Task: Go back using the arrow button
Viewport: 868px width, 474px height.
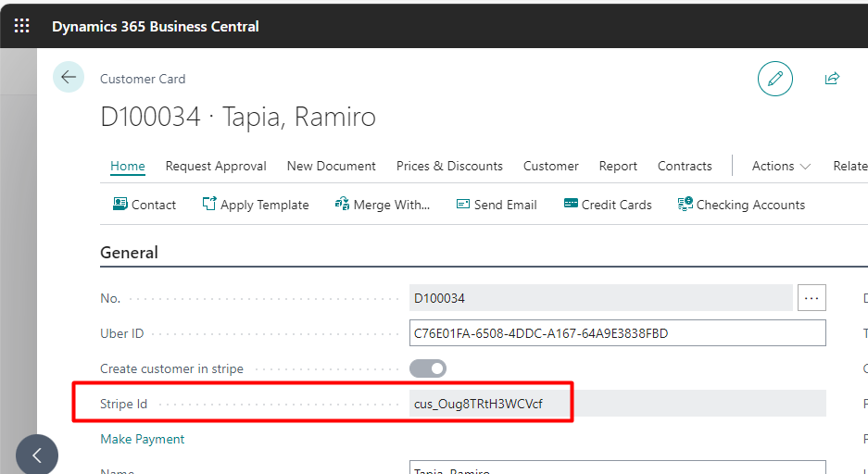Action: pos(69,77)
